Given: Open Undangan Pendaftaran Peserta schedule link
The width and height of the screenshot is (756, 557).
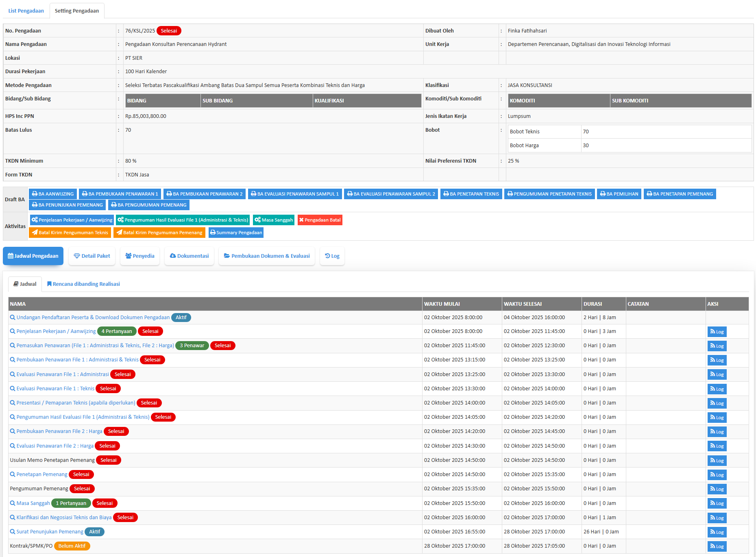Looking at the screenshot, I should 93,318.
